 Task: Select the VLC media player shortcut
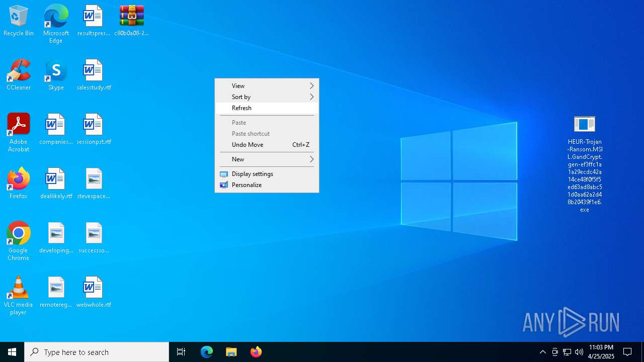click(19, 296)
